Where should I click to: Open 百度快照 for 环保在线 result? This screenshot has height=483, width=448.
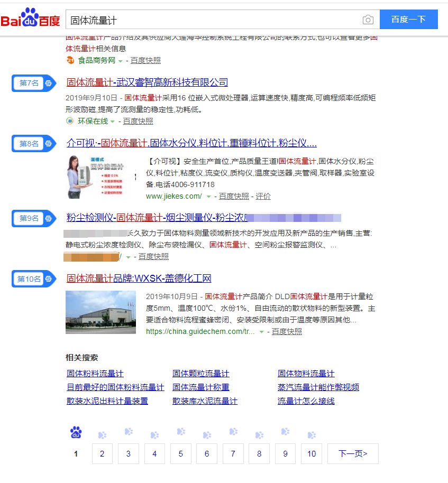pyautogui.click(x=138, y=121)
